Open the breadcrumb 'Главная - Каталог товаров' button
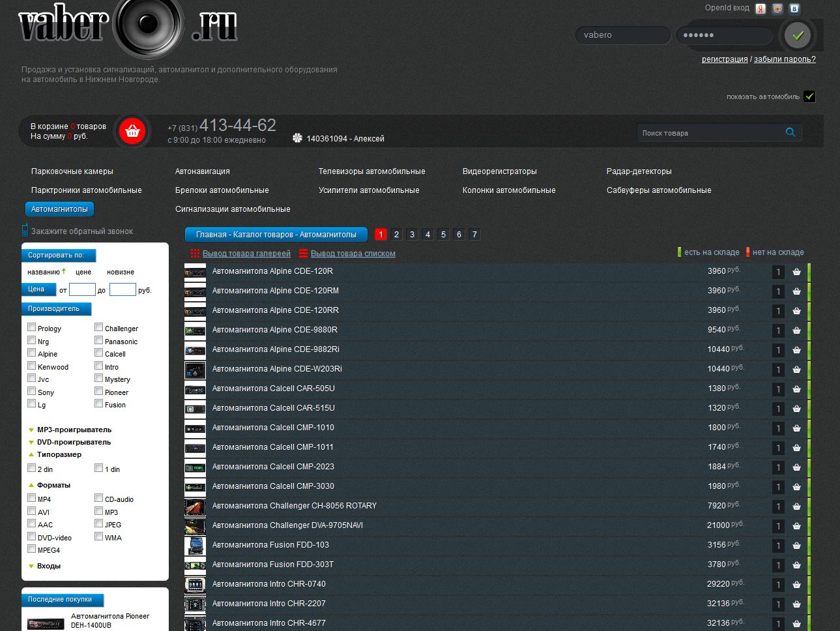 pyautogui.click(x=276, y=235)
